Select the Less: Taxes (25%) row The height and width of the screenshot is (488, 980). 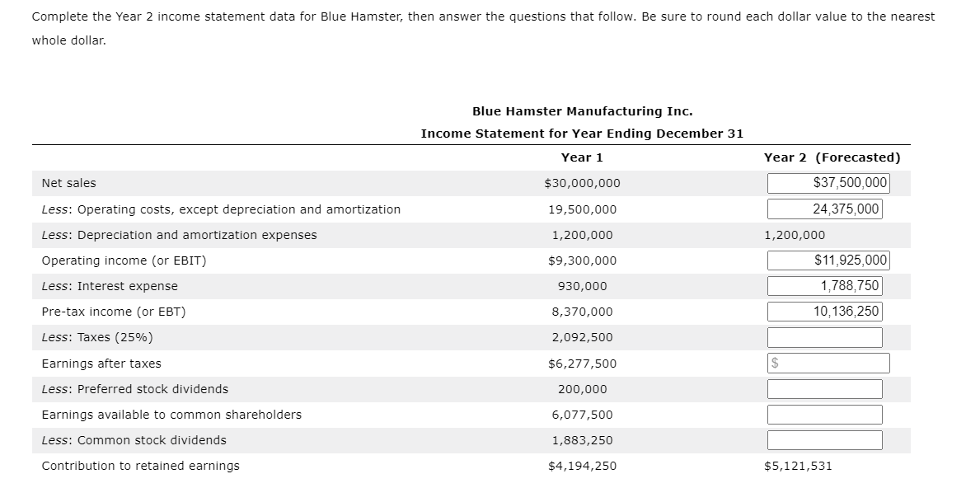[x=85, y=336]
